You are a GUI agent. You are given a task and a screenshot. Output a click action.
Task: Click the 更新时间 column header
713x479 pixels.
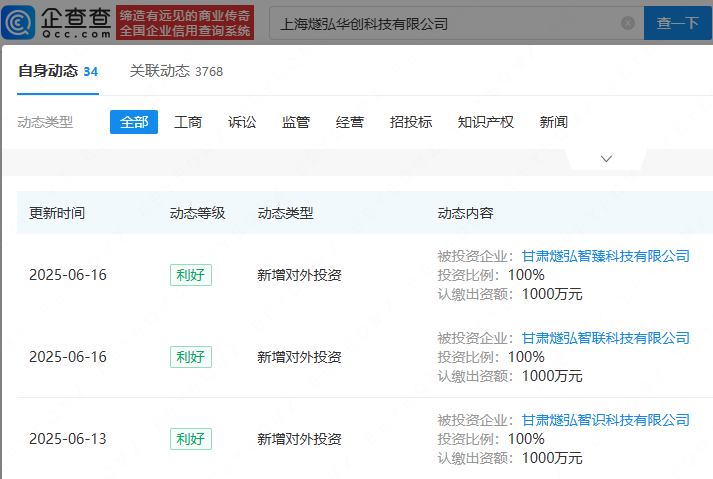(57, 213)
